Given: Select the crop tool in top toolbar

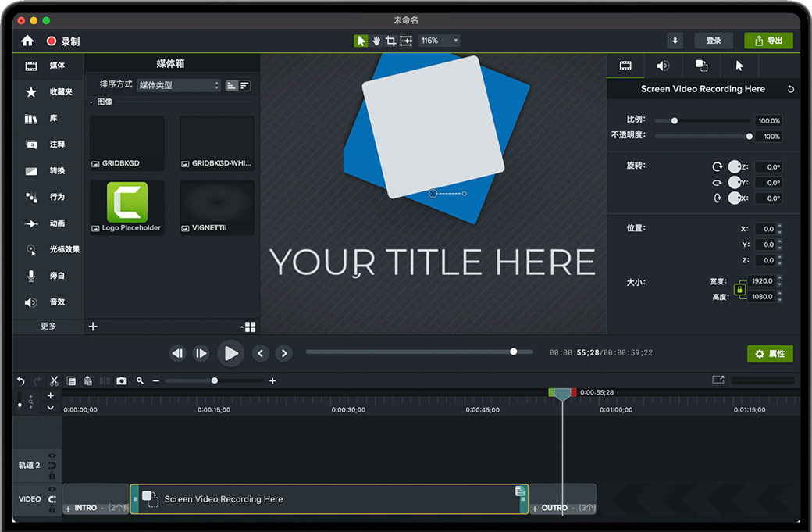Looking at the screenshot, I should (390, 41).
